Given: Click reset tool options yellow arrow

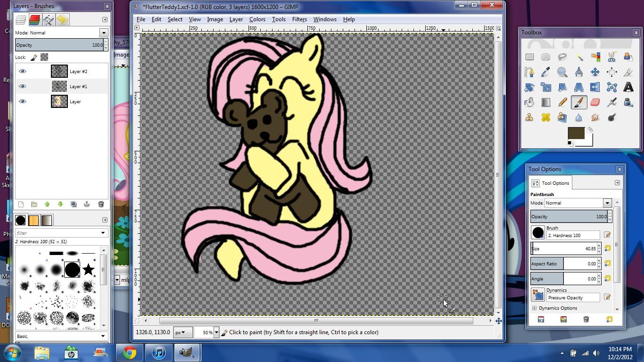Looking at the screenshot, I should pyautogui.click(x=609, y=319).
